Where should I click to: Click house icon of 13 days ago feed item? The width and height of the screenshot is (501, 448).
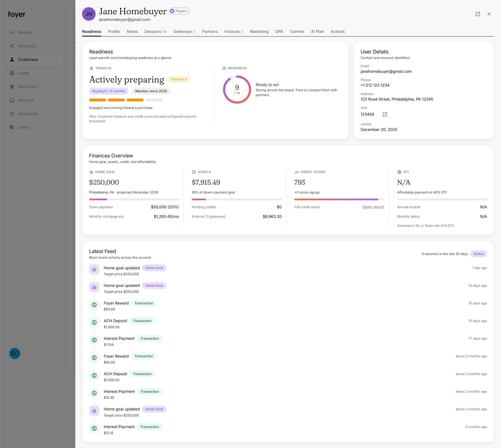click(94, 287)
